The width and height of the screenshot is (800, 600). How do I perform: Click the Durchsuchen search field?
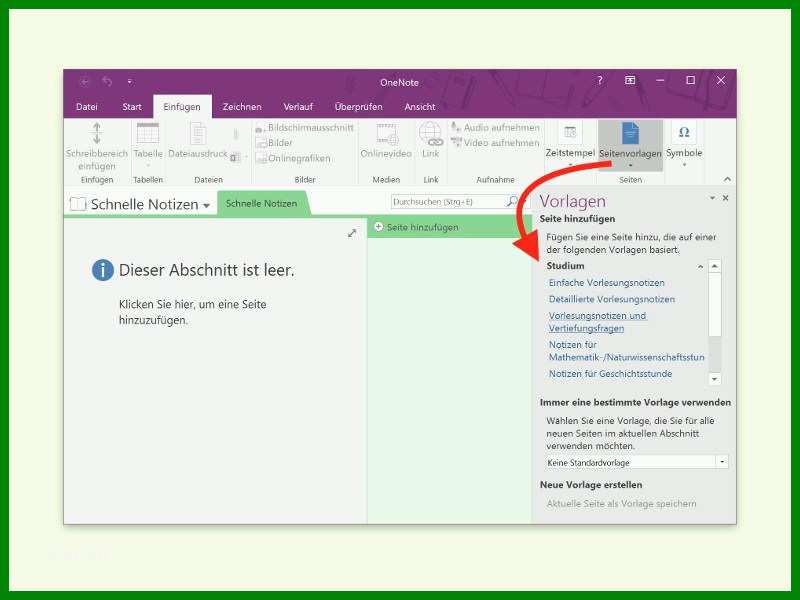tap(448, 202)
